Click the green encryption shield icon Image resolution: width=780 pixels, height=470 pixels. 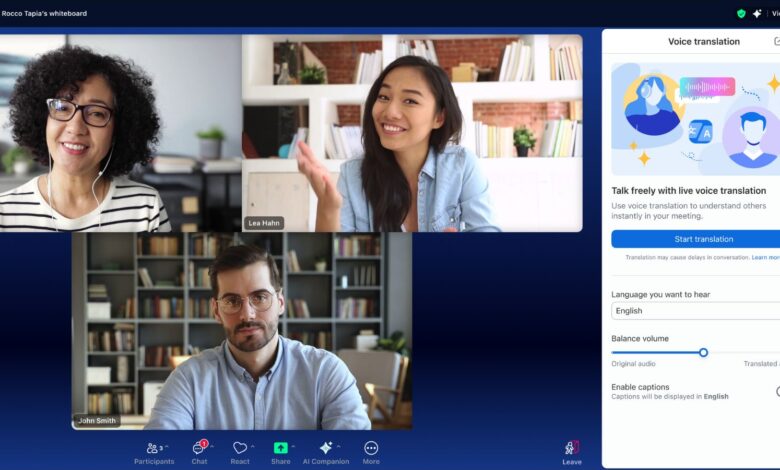pyautogui.click(x=741, y=14)
